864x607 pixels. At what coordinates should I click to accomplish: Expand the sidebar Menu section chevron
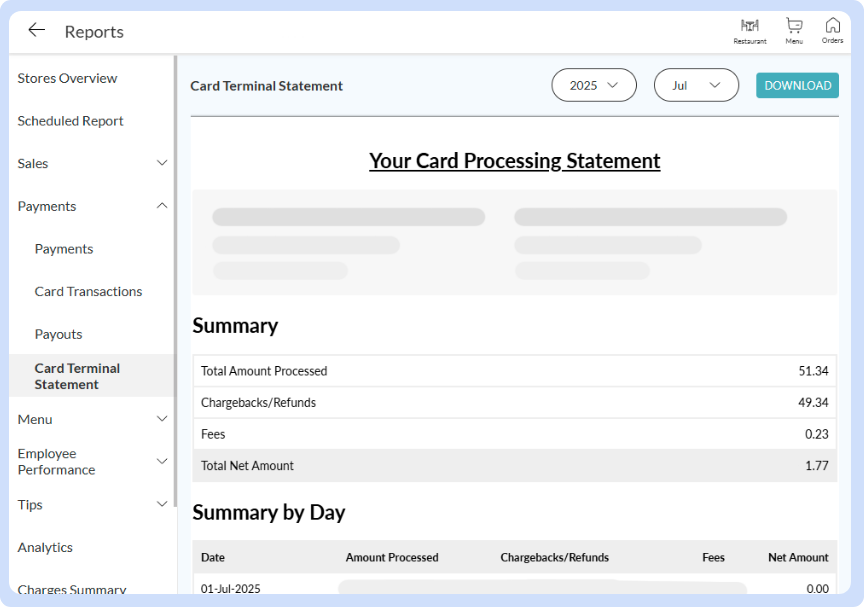click(x=162, y=419)
